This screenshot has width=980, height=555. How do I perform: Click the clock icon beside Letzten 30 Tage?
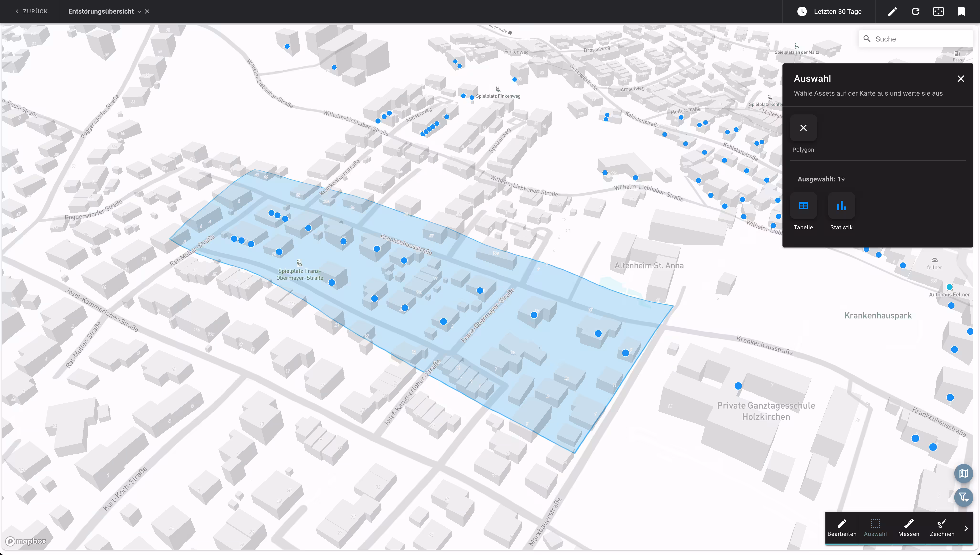[802, 11]
